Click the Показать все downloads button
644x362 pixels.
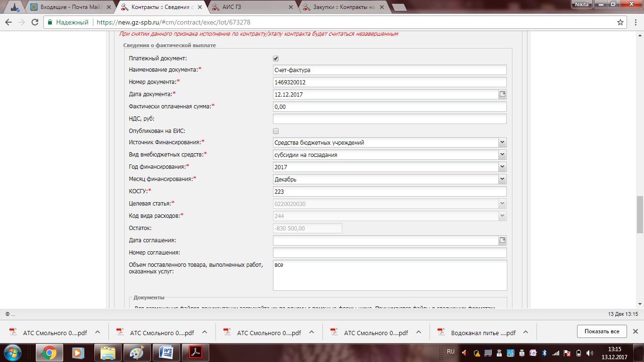pos(602,331)
